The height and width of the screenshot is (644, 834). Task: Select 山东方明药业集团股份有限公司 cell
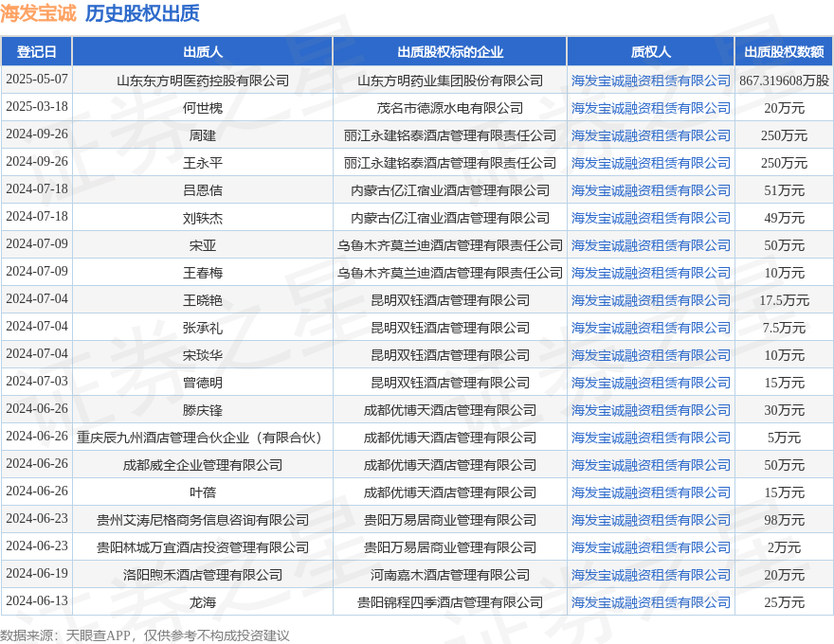[x=450, y=80]
